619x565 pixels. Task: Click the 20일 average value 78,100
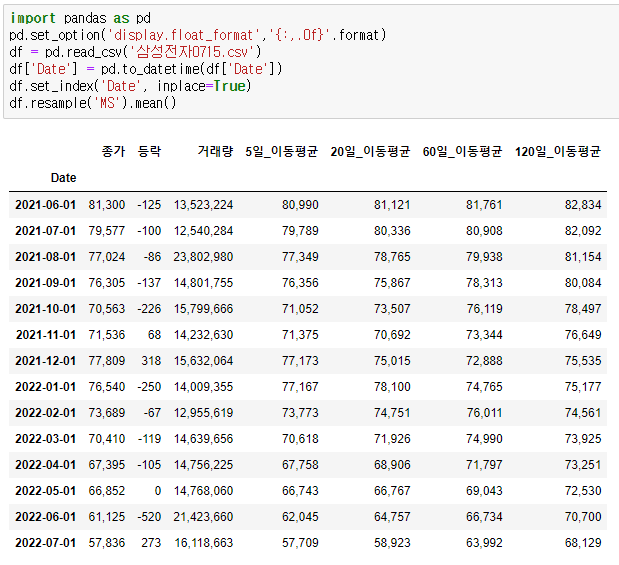392,387
